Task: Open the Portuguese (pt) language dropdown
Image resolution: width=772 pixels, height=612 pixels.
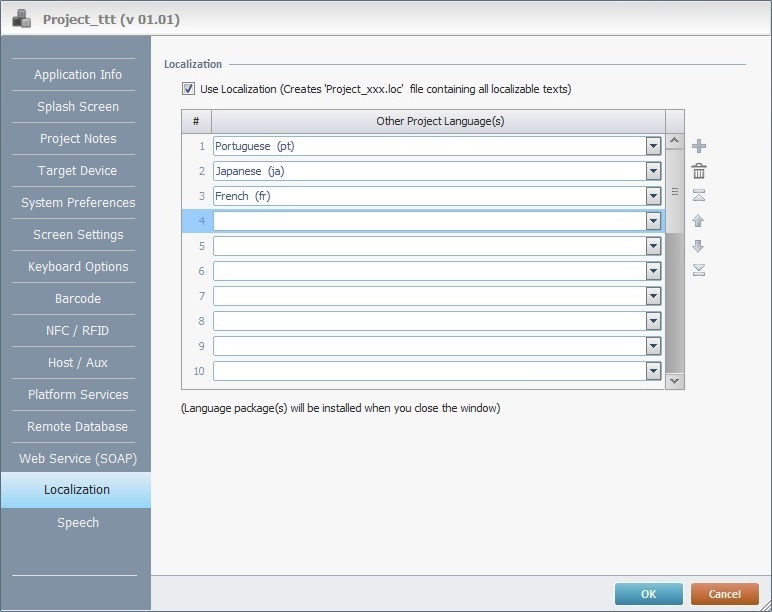Action: tap(653, 146)
